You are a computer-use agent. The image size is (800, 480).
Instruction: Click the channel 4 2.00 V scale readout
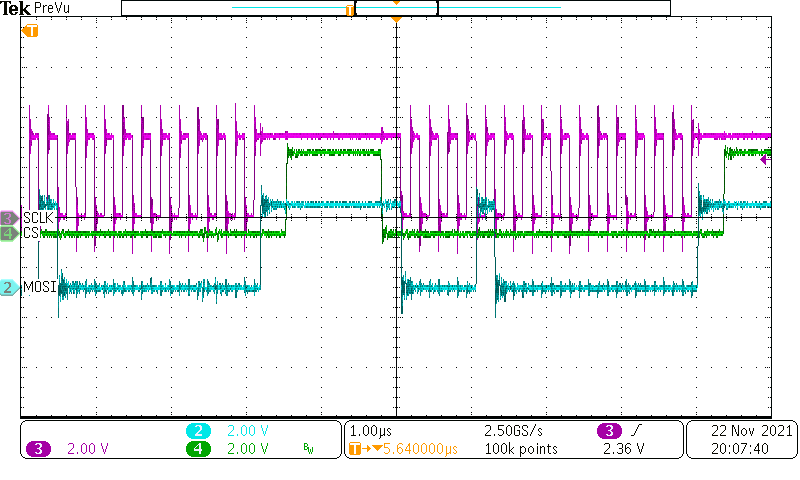pos(247,449)
